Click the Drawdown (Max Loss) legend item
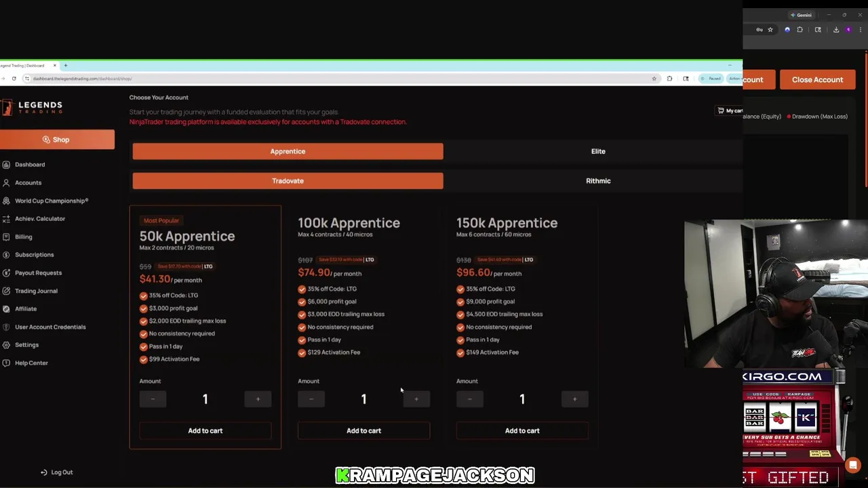The image size is (868, 488). click(817, 117)
